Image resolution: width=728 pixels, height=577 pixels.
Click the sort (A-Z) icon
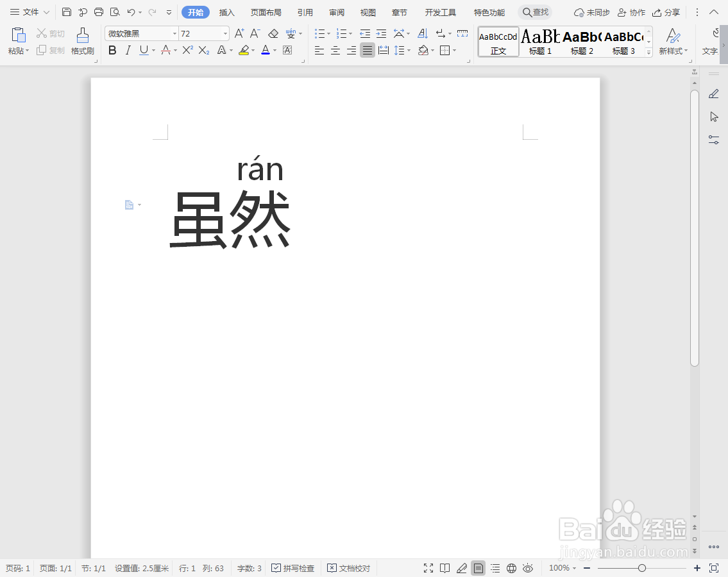click(423, 33)
